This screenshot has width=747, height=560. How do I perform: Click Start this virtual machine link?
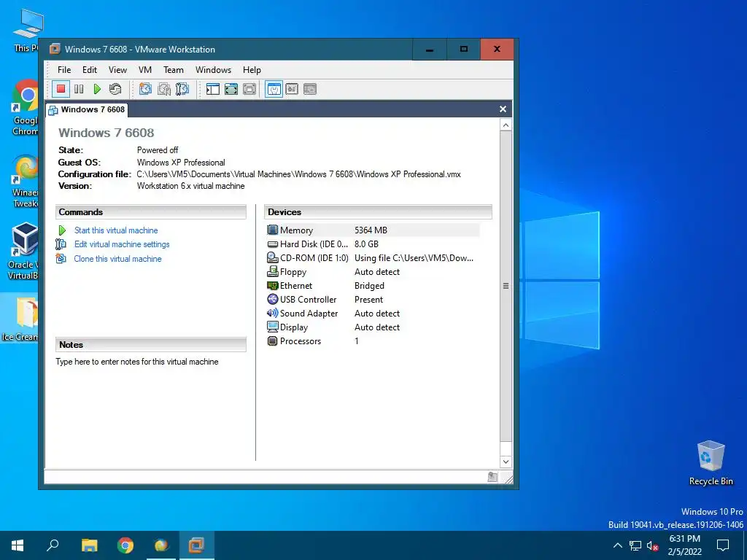pyautogui.click(x=116, y=230)
